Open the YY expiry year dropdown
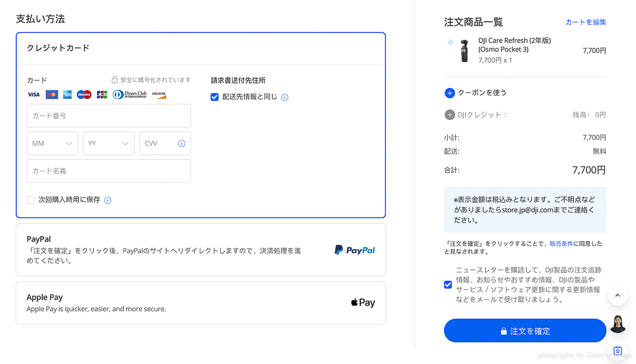Screen dimensions: 636x364 click(x=109, y=143)
